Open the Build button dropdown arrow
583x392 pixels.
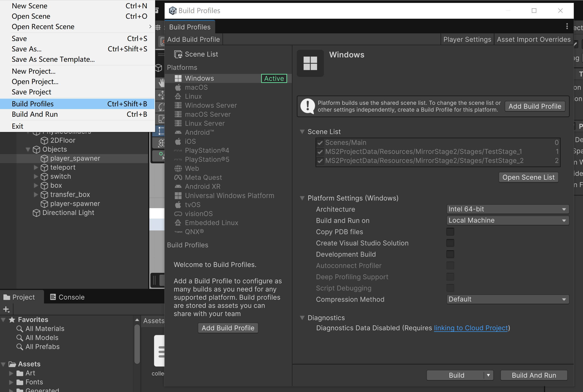coord(488,375)
